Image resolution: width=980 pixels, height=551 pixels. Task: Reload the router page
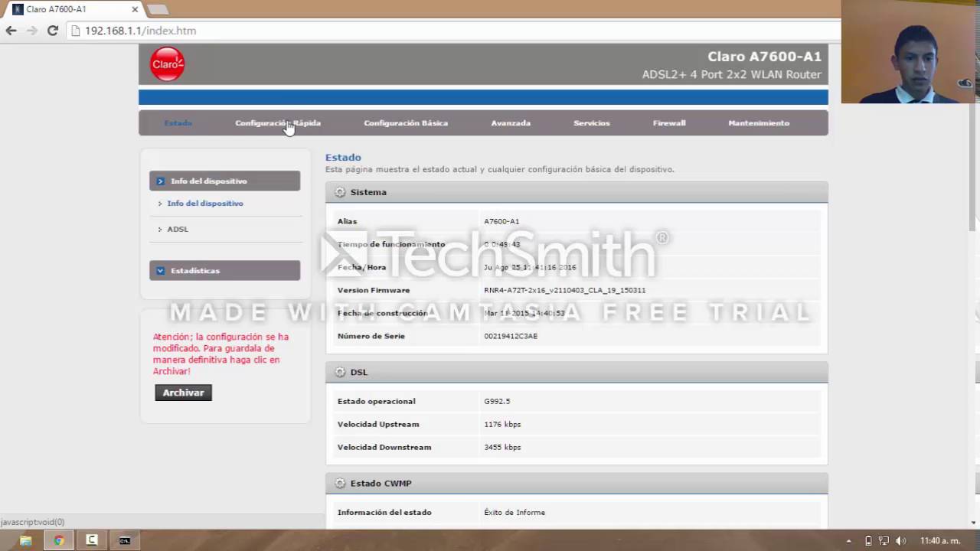[x=52, y=31]
